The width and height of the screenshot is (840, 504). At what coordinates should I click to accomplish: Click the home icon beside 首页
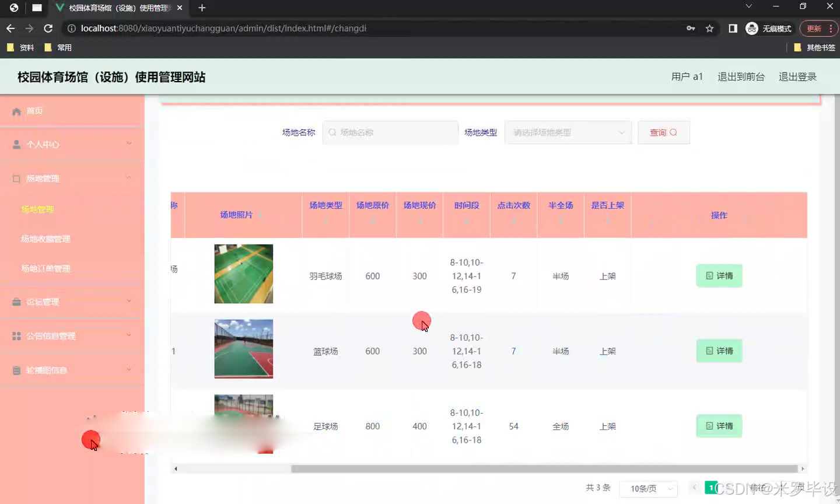[x=16, y=110]
